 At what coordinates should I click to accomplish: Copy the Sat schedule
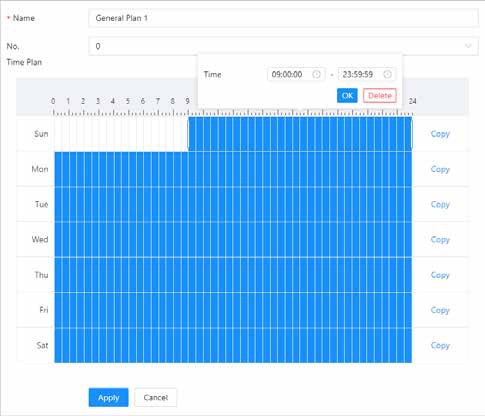click(x=440, y=345)
